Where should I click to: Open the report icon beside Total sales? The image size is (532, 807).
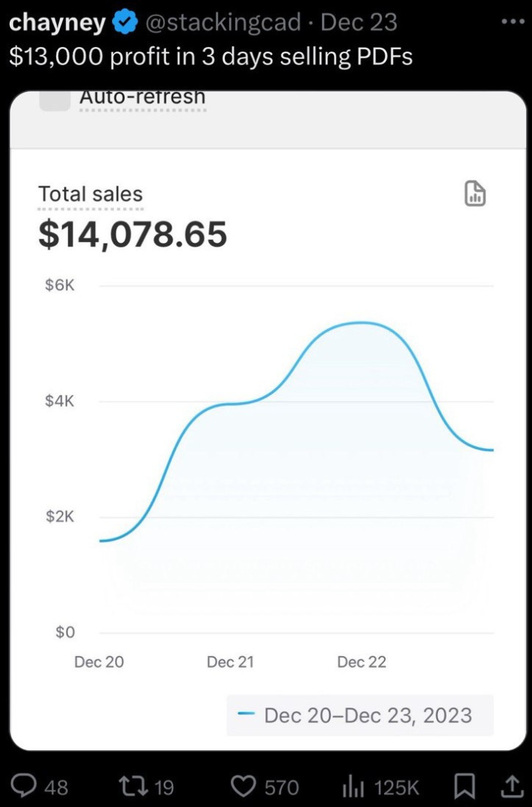(475, 194)
